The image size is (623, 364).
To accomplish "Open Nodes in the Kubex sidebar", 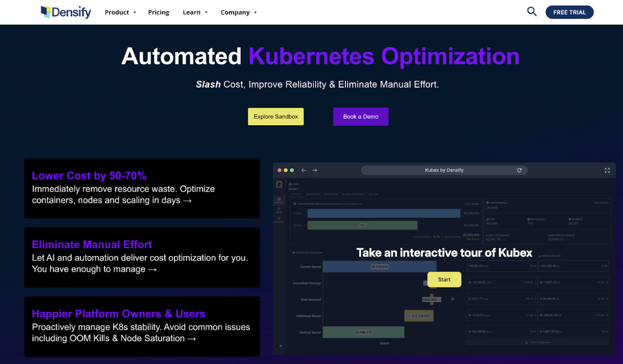I will pos(279,210).
